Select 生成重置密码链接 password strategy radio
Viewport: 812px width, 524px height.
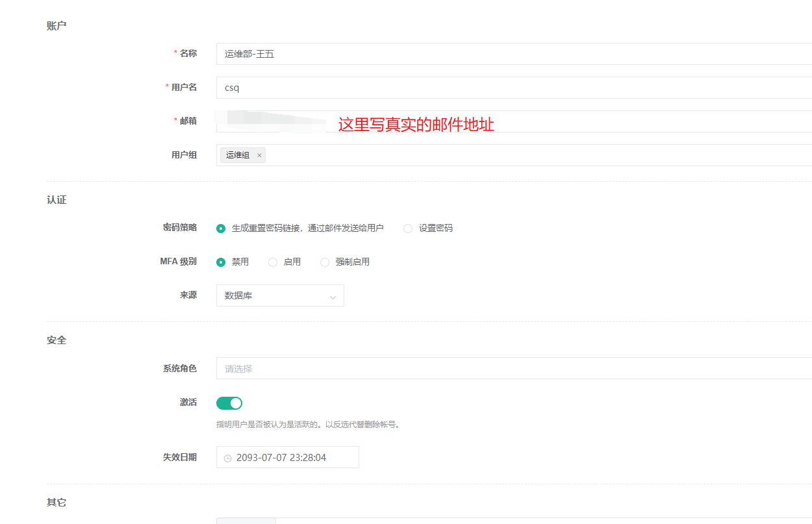(221, 229)
